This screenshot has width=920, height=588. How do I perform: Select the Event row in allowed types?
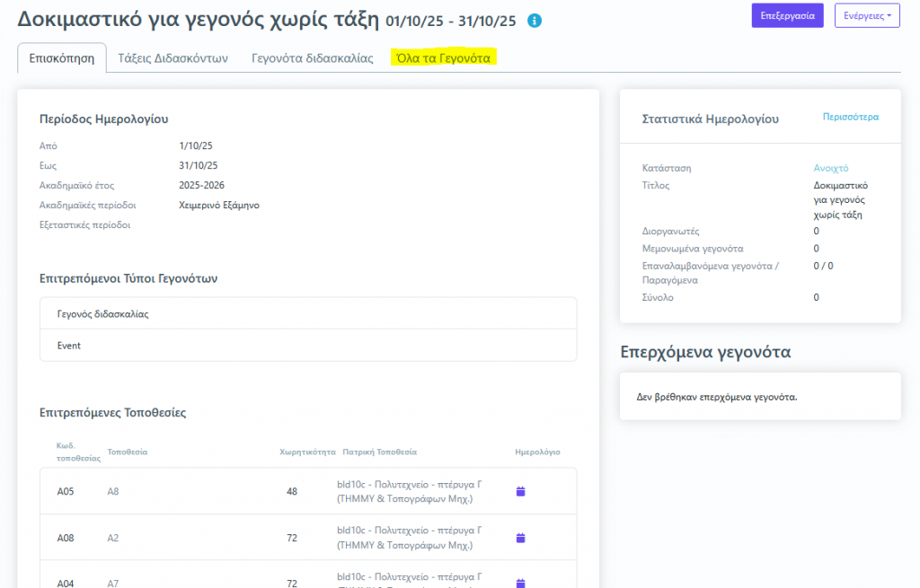click(308, 345)
